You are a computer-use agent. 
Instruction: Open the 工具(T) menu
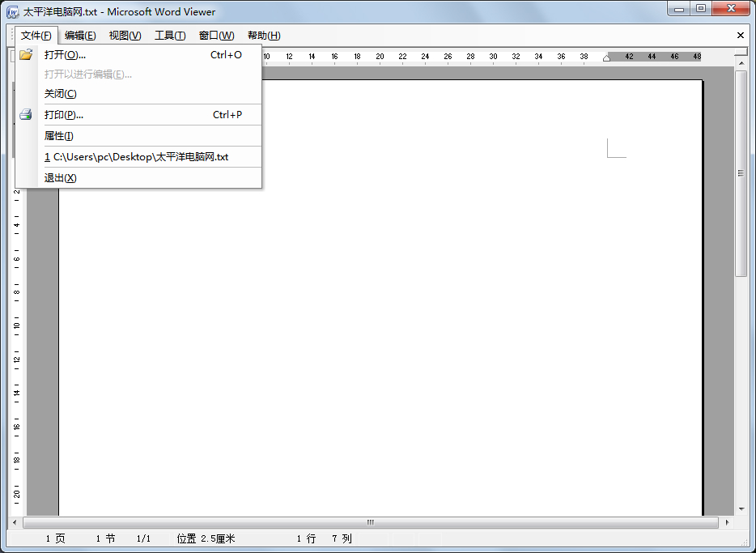[x=170, y=35]
